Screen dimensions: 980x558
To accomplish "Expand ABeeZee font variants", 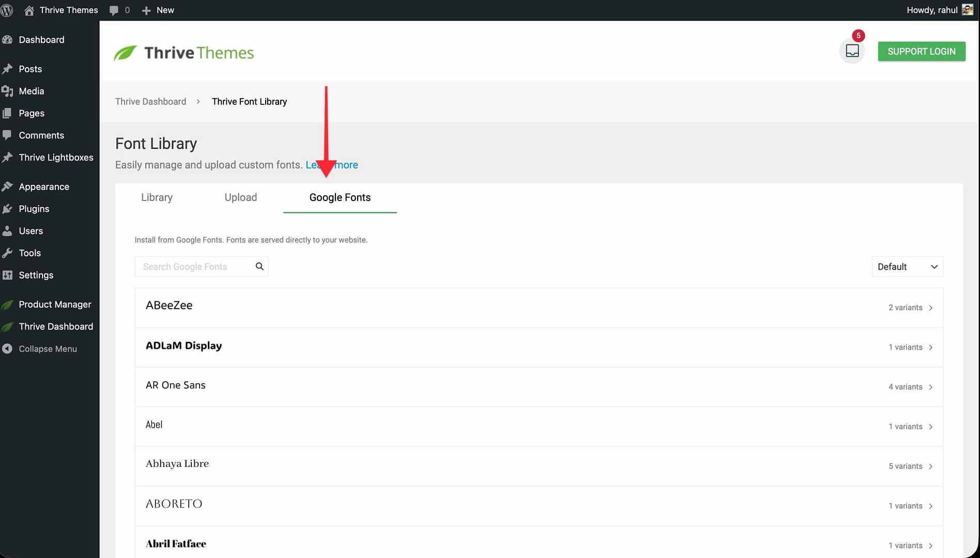I will tap(930, 308).
